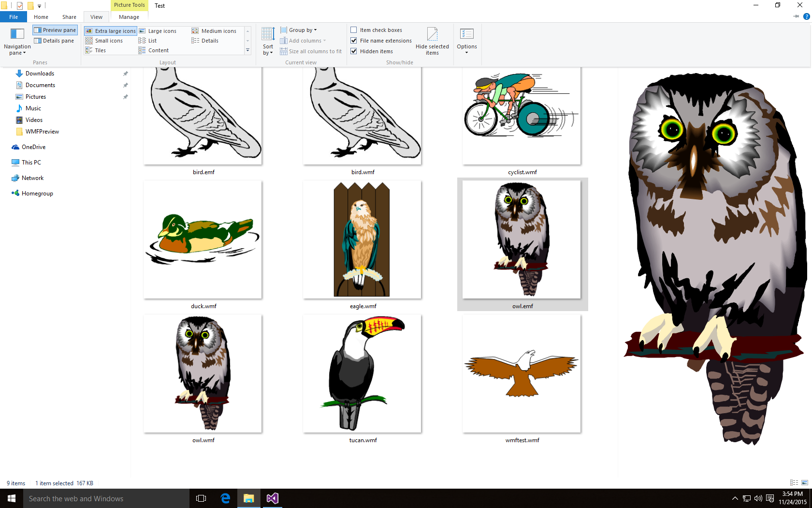Click the volume speaker tray icon
The height and width of the screenshot is (508, 812).
tap(758, 498)
